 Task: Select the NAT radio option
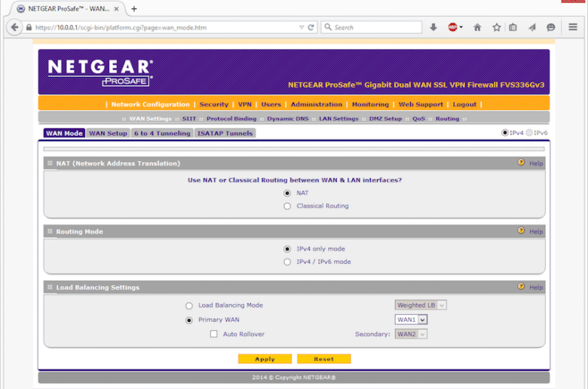(x=287, y=193)
